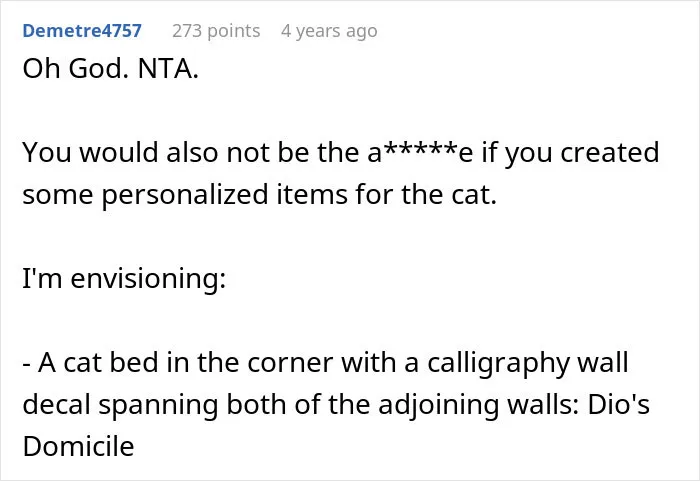The image size is (700, 481).
Task: Click the word 'created' in the second paragraph
Action: [609, 152]
